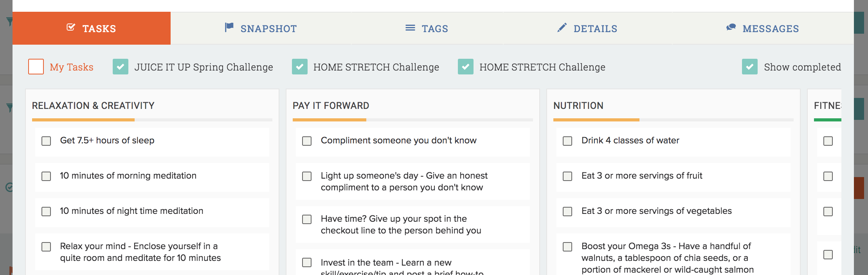Click the Pay It Forward column heading
Image resolution: width=868 pixels, height=275 pixels.
pyautogui.click(x=331, y=106)
